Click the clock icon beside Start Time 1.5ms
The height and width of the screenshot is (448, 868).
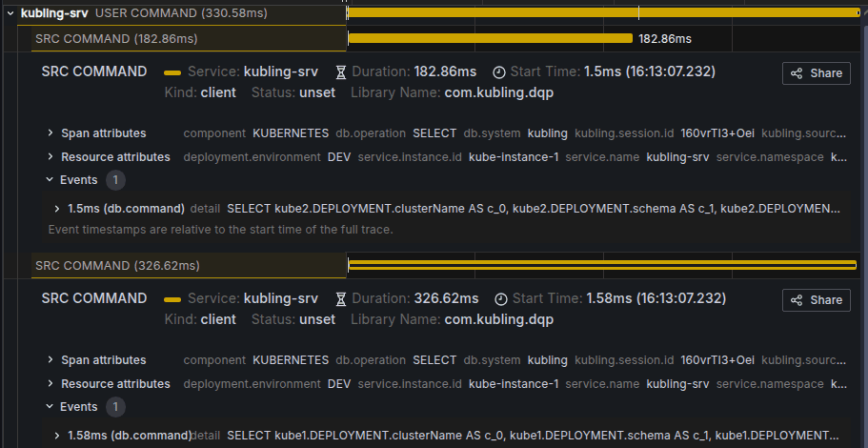[x=499, y=72]
